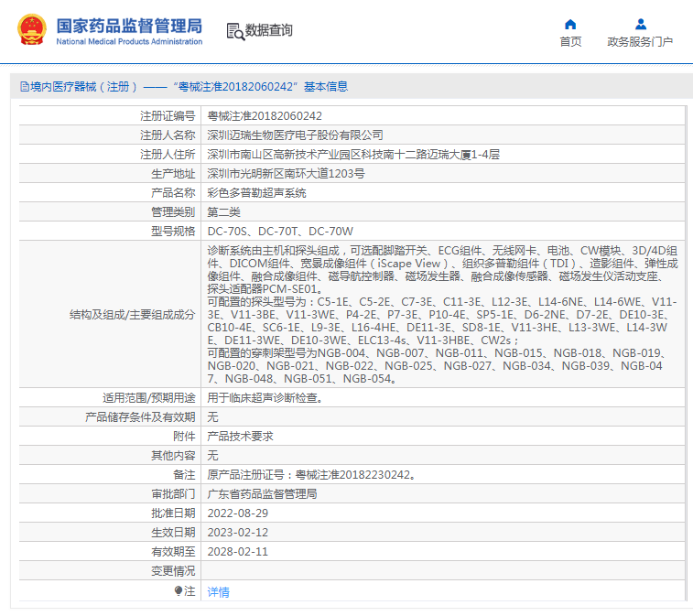Click the NMPA national emblem logo

(x=35, y=30)
